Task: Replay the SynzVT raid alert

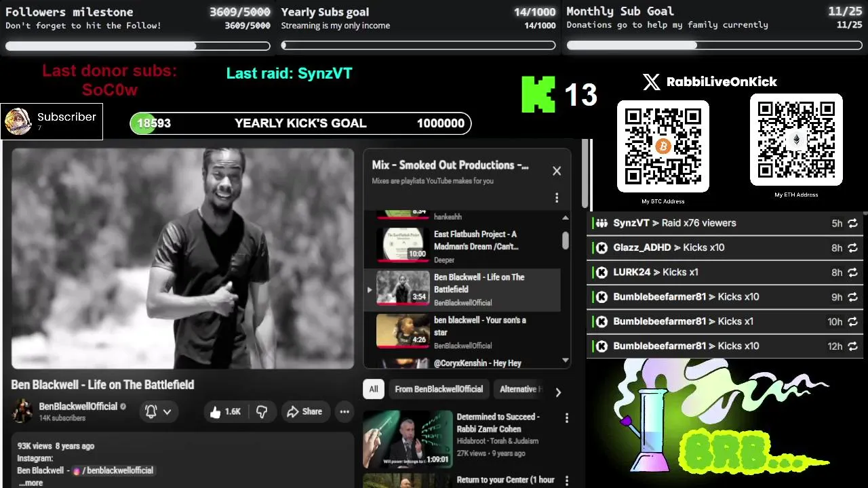Action: (852, 223)
